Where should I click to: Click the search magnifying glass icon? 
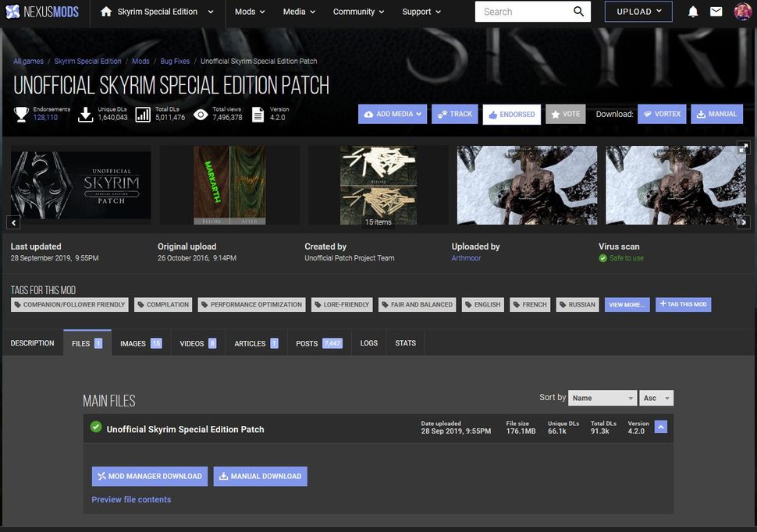coord(578,12)
